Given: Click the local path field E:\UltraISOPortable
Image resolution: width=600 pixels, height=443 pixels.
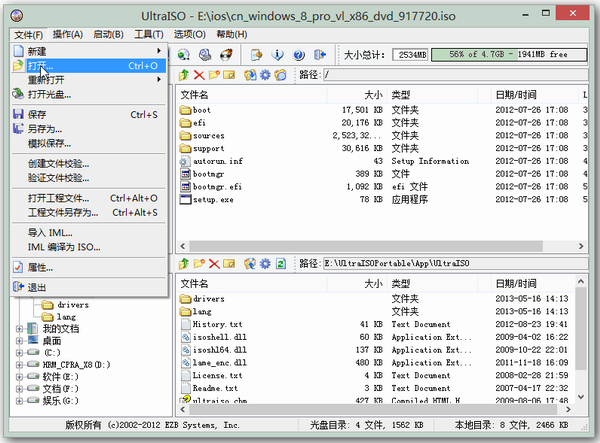Looking at the screenshot, I should tap(455, 264).
